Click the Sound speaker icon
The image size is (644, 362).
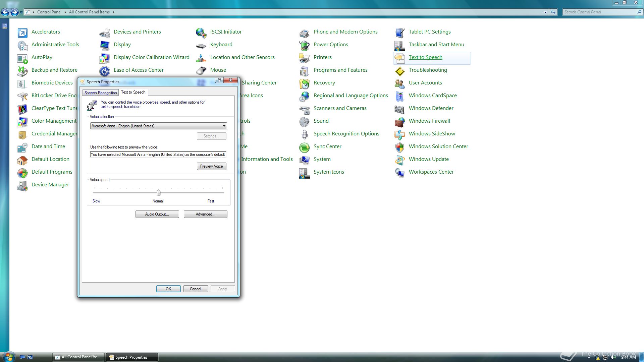(x=304, y=122)
